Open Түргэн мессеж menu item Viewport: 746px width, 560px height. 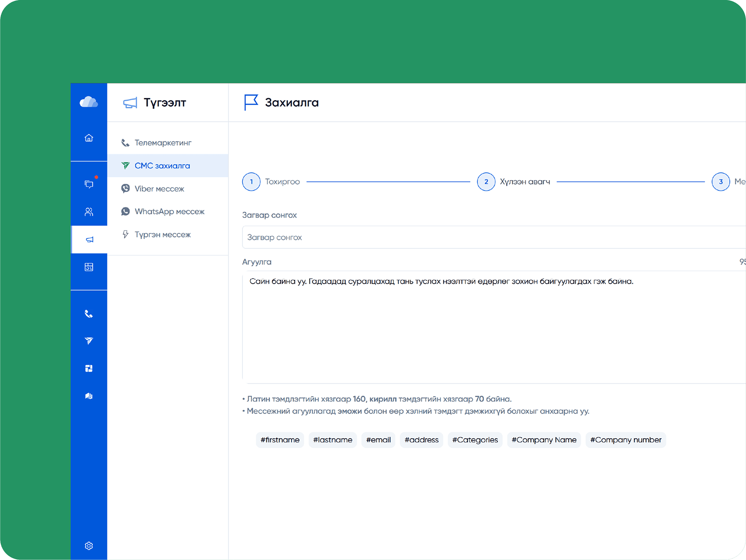[168, 234]
